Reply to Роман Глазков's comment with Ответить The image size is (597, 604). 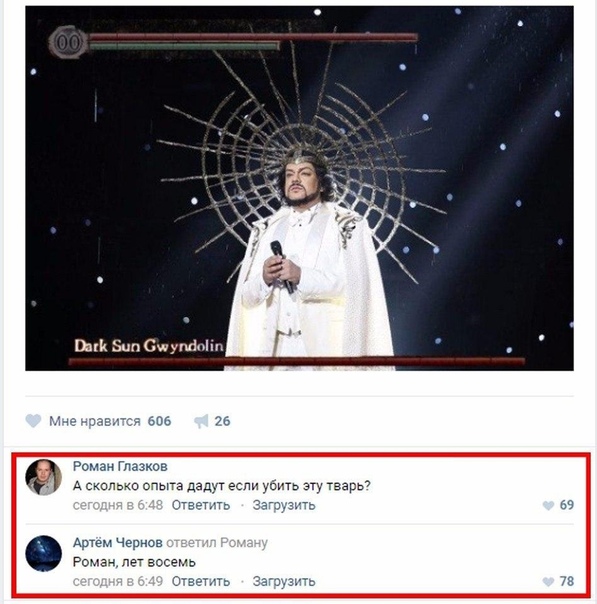[x=201, y=505]
